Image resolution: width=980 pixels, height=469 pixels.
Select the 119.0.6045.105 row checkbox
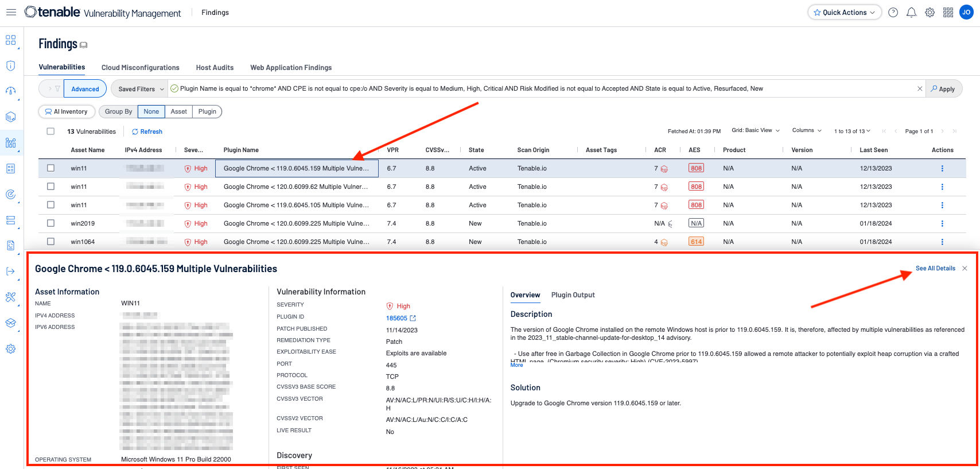click(50, 205)
